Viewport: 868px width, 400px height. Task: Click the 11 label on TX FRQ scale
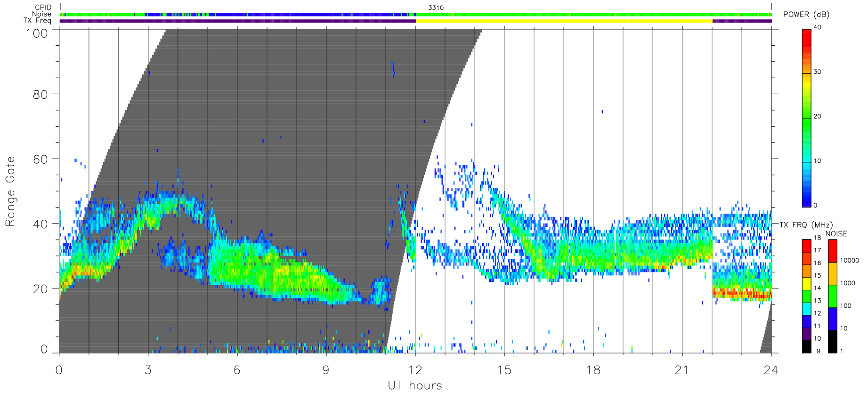click(x=817, y=326)
